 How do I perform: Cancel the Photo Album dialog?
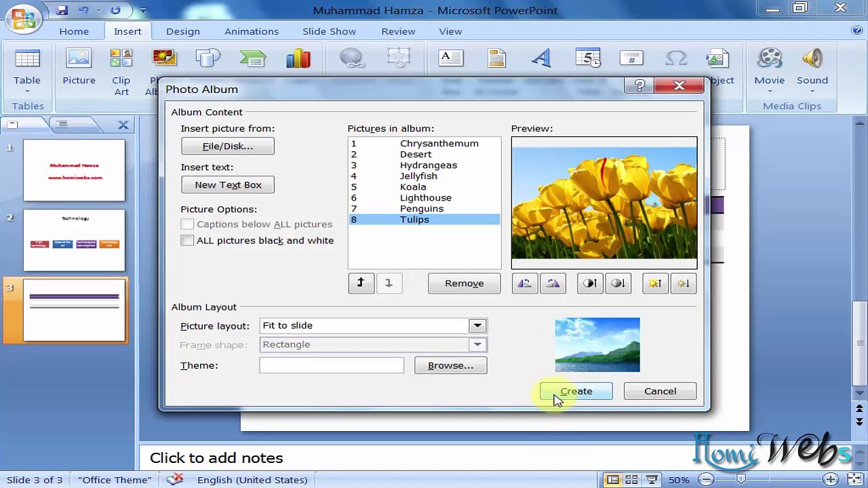(660, 391)
